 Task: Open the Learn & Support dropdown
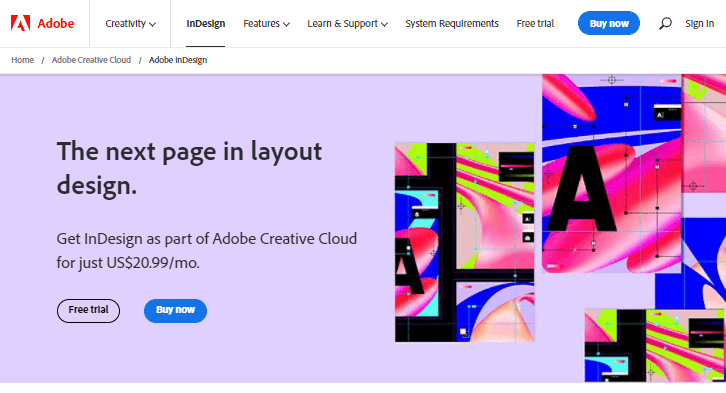(x=347, y=24)
